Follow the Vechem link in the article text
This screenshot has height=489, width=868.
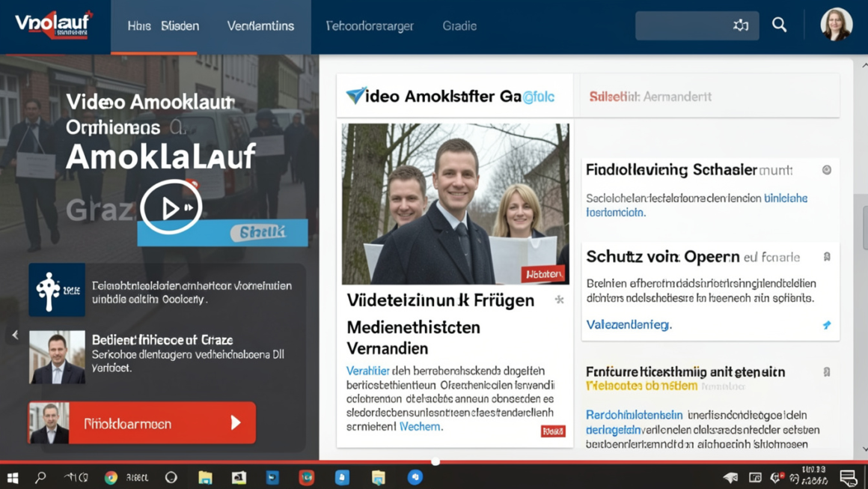(x=420, y=427)
